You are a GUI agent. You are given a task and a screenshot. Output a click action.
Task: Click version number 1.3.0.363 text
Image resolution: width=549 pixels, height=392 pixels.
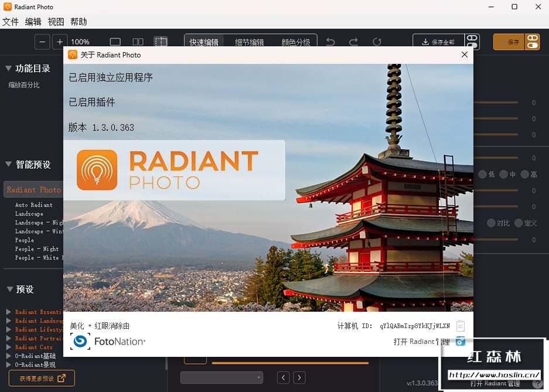pyautogui.click(x=113, y=127)
